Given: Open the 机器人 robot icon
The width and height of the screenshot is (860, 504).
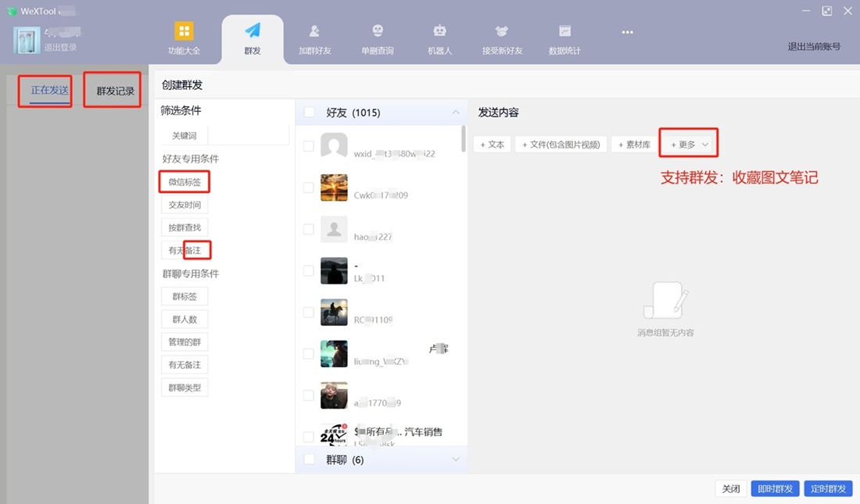Looking at the screenshot, I should (x=439, y=30).
